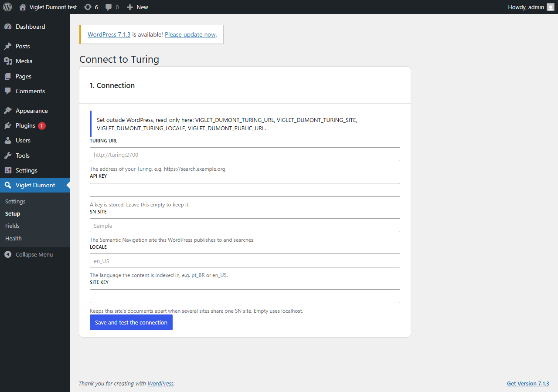Click the Collapse Menu arrow icon
The height and width of the screenshot is (392, 558).
8,254
